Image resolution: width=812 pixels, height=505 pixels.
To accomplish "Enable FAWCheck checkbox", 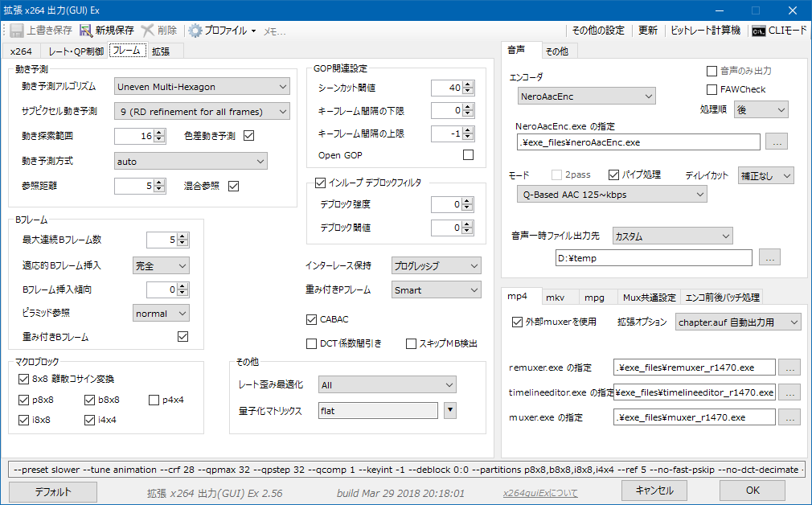I will 712,89.
